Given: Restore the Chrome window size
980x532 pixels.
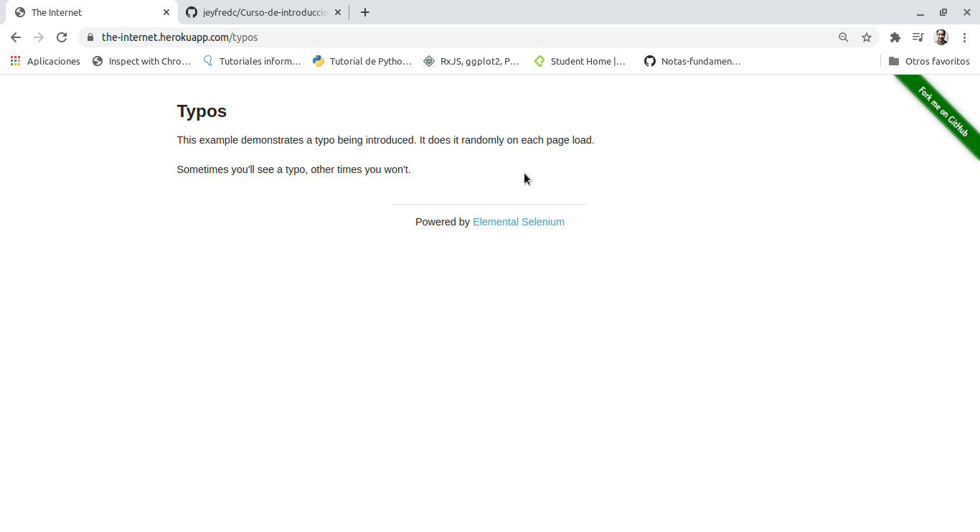Looking at the screenshot, I should tap(943, 12).
